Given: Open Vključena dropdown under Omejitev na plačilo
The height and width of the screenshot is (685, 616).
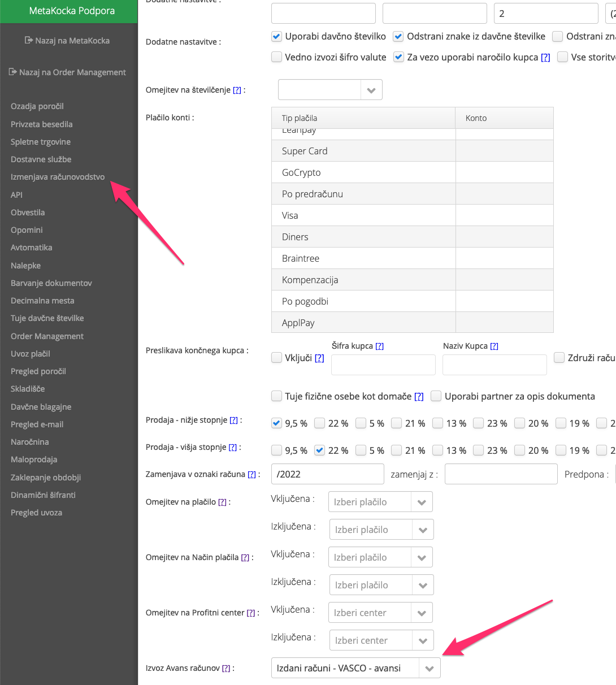Looking at the screenshot, I should pos(380,502).
